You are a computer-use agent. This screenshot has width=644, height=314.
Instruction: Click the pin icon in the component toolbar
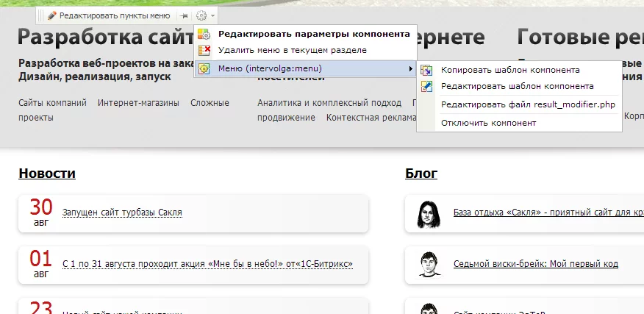tap(184, 15)
